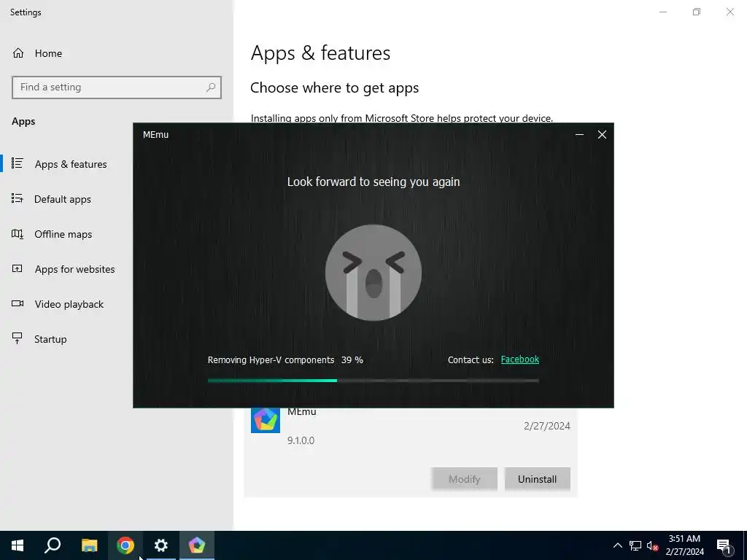Click 'Removing Hyper-V components' status text
The width and height of the screenshot is (747, 560).
pos(271,360)
